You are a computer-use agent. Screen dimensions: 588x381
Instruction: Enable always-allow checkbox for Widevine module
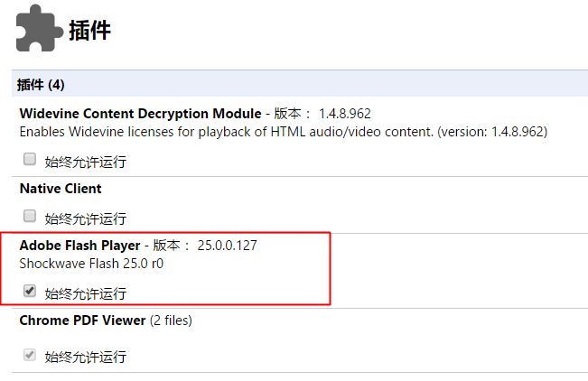tap(30, 159)
